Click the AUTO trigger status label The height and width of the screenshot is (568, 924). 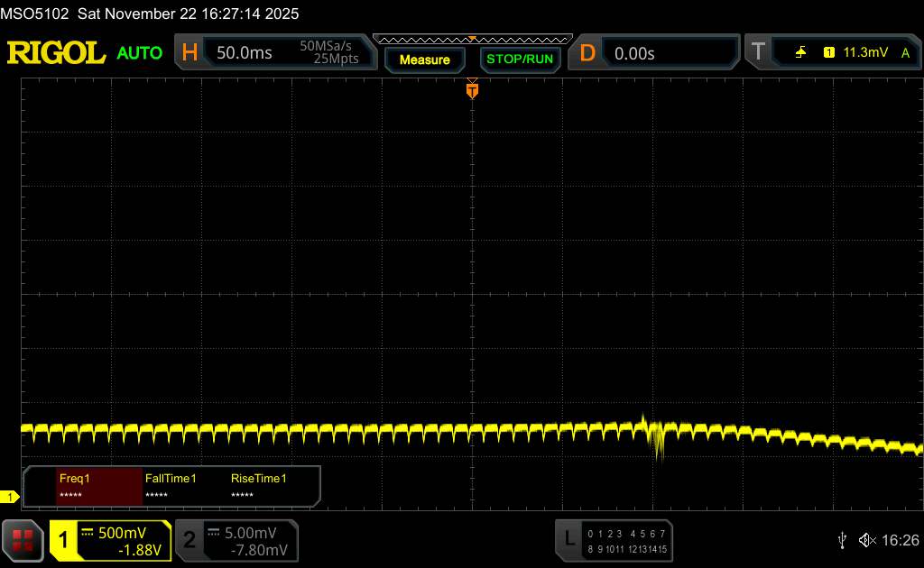140,53
